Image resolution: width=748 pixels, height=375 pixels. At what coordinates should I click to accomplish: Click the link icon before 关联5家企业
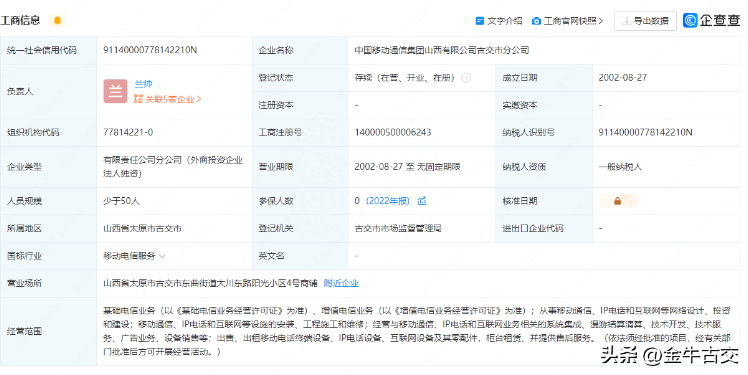pos(138,99)
